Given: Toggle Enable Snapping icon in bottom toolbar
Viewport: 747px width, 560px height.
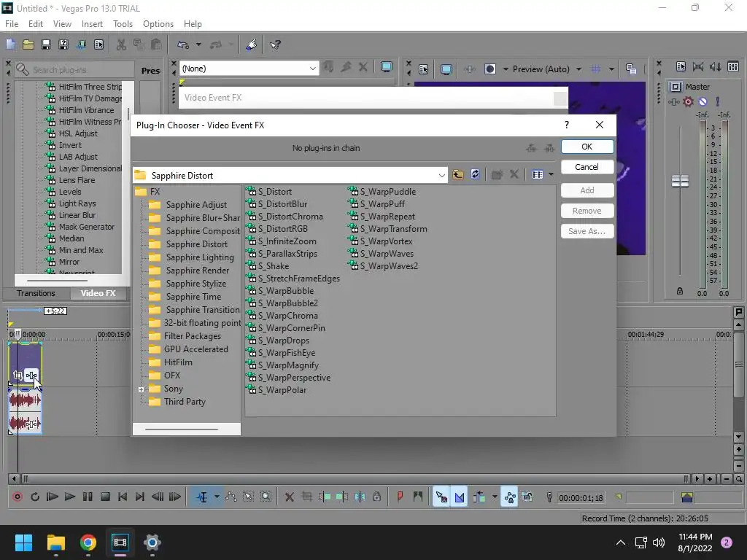Looking at the screenshot, I should (441, 497).
